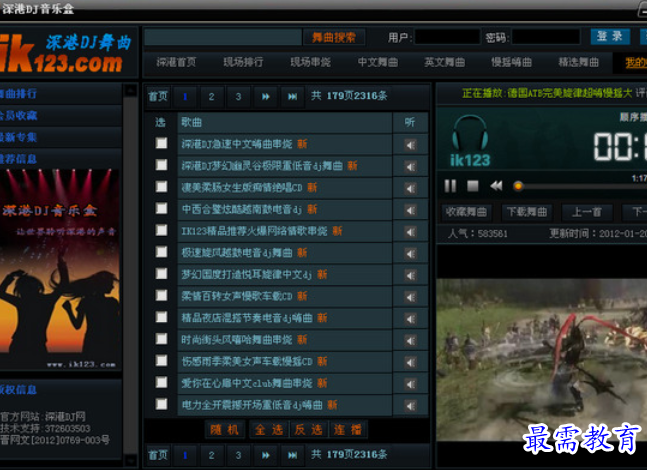This screenshot has height=470, width=647.
Task: Play 极速旋风越鼓电音dj舞曲 speaker icon
Action: click(411, 253)
